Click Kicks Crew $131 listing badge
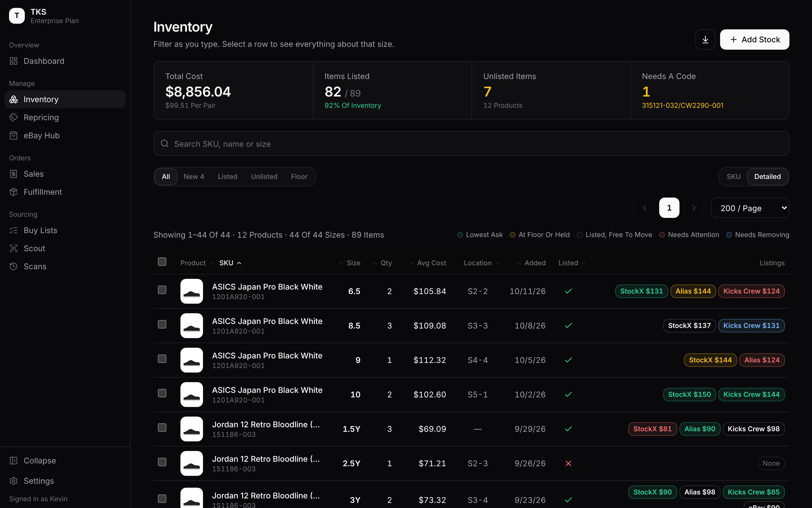Viewport: 812px width, 508px height. [751, 326]
